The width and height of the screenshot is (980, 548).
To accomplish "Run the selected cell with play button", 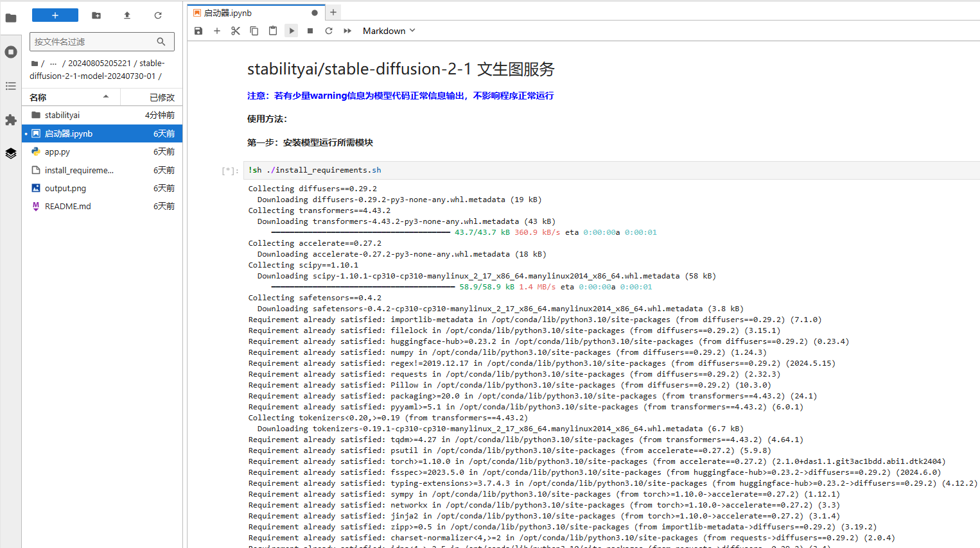I will 292,31.
